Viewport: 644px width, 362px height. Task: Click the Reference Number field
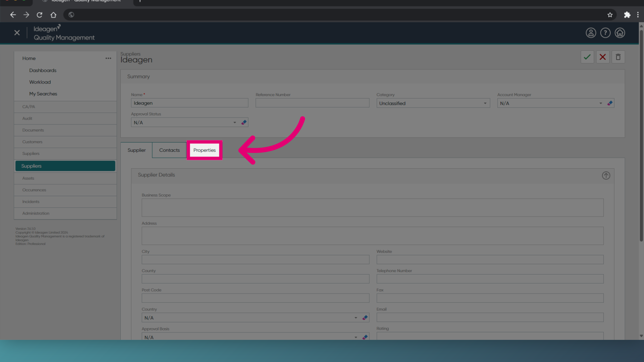pos(312,103)
